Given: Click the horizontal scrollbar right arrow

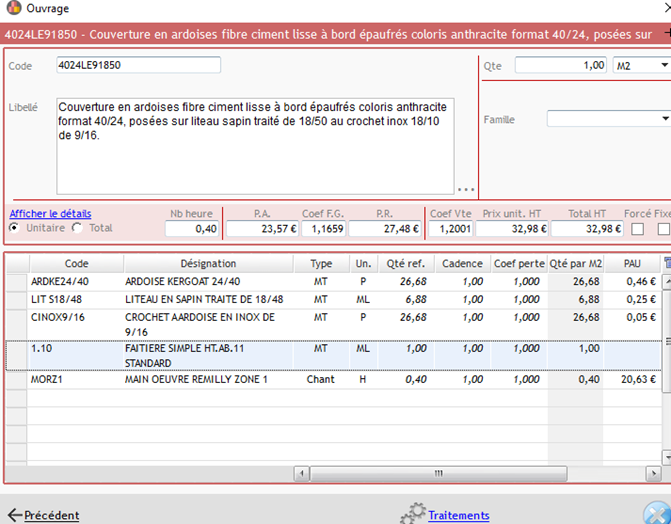Looking at the screenshot, I should [653, 473].
